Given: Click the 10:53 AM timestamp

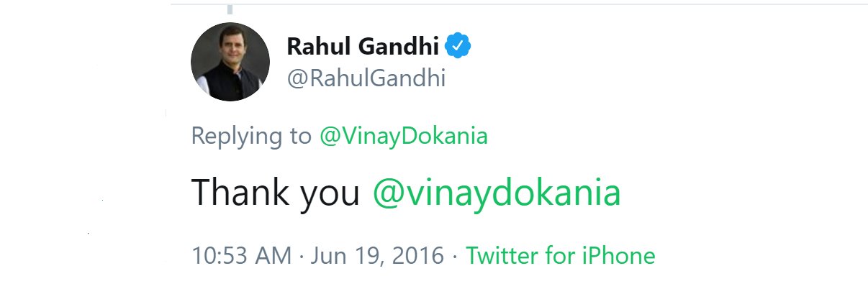Looking at the screenshot, I should click(x=241, y=256).
